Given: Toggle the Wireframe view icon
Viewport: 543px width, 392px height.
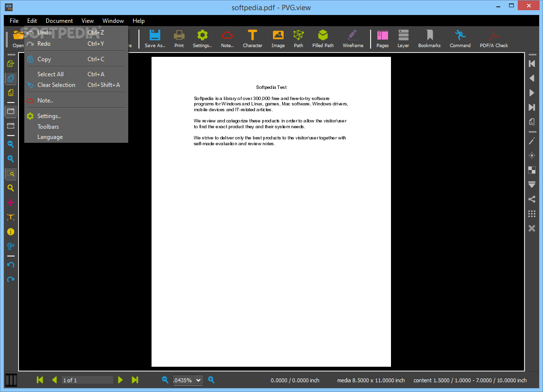Looking at the screenshot, I should pos(353,38).
